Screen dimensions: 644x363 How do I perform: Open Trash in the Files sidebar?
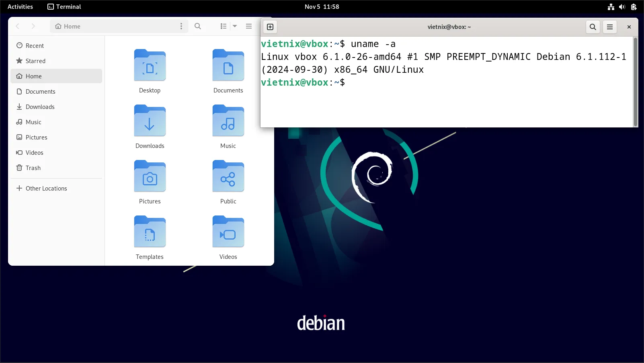[x=56, y=168]
